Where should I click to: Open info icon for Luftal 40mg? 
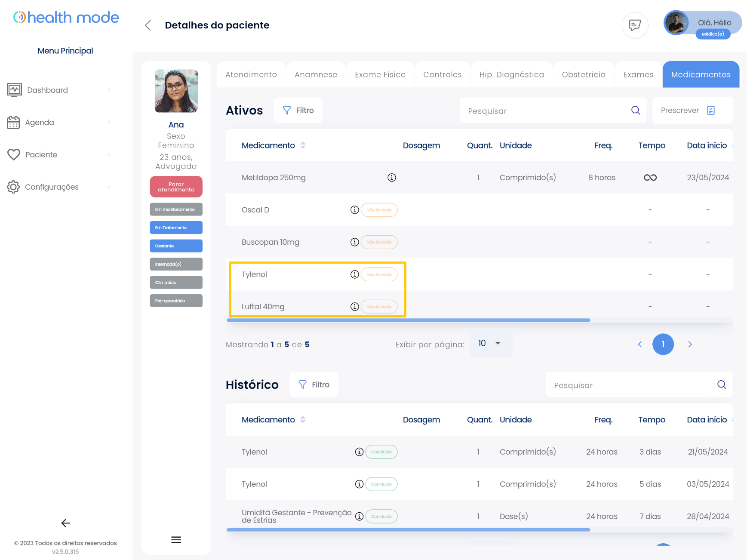tap(354, 307)
